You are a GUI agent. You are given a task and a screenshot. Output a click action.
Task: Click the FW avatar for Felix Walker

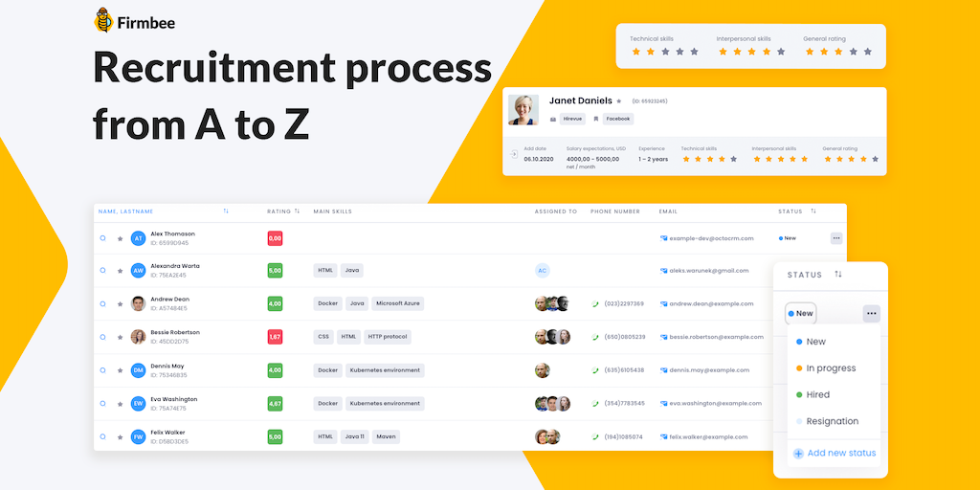tap(138, 436)
